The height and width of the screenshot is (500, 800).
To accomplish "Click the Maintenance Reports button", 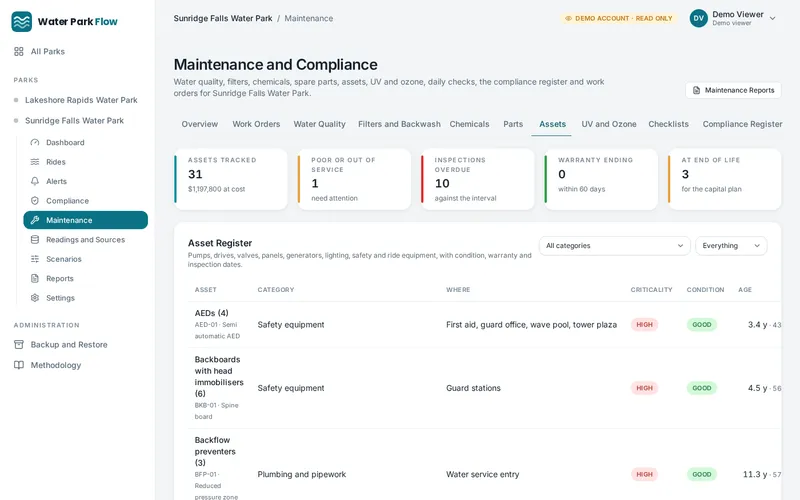I will pyautogui.click(x=733, y=90).
